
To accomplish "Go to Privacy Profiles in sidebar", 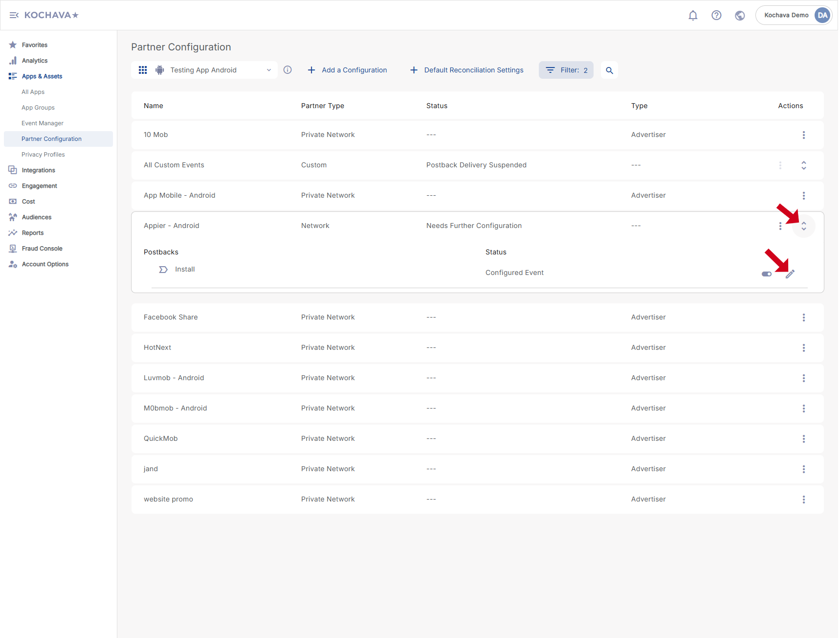I will click(x=43, y=155).
